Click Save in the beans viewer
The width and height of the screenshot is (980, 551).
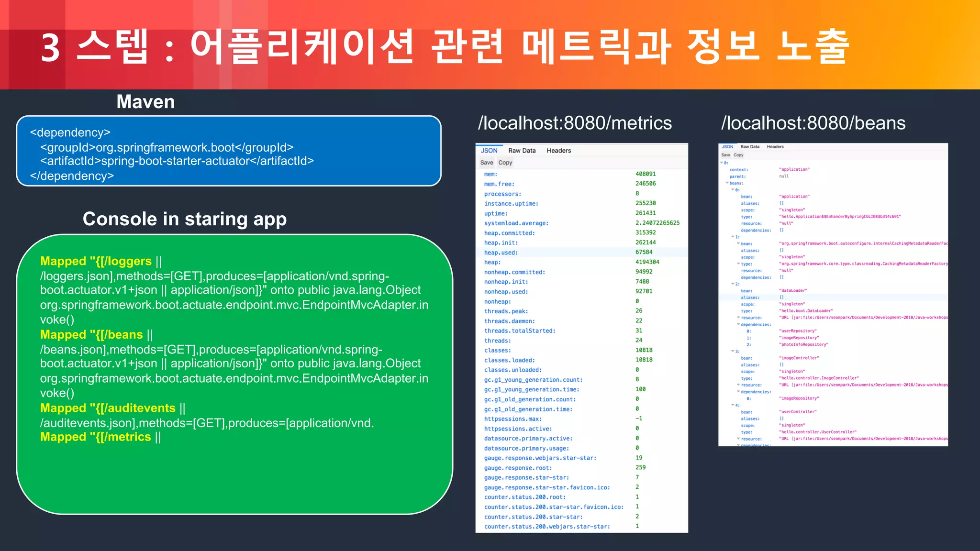[x=726, y=155]
